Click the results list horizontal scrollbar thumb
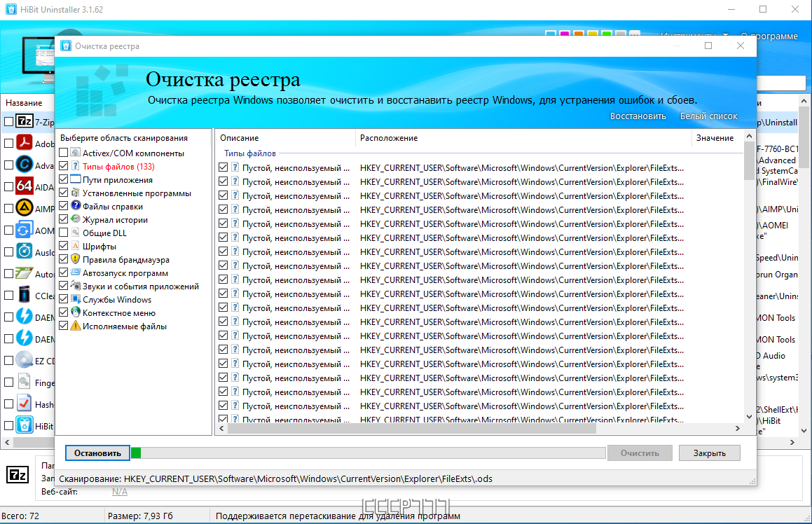 [x=412, y=428]
